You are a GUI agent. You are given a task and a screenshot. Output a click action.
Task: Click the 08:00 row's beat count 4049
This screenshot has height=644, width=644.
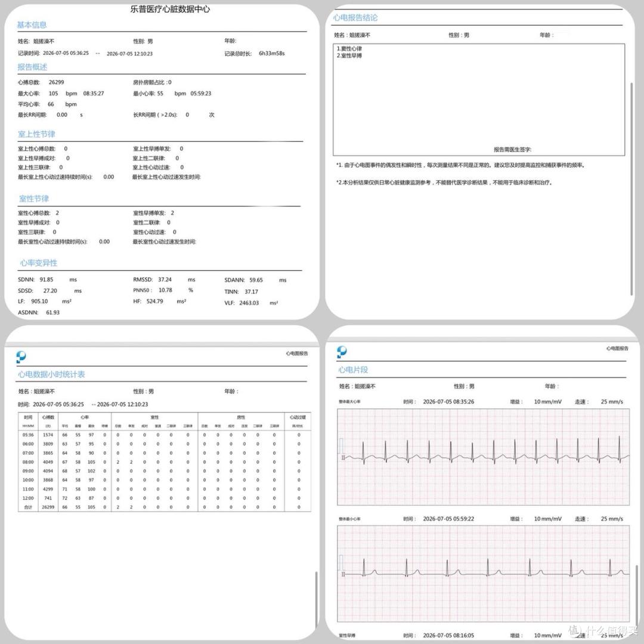pyautogui.click(x=48, y=462)
